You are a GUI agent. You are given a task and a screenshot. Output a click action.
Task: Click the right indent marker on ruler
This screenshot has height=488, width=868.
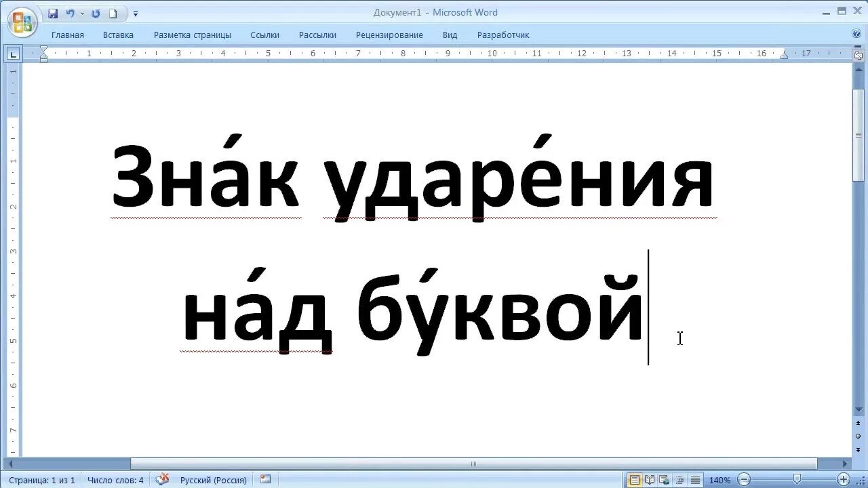click(784, 54)
